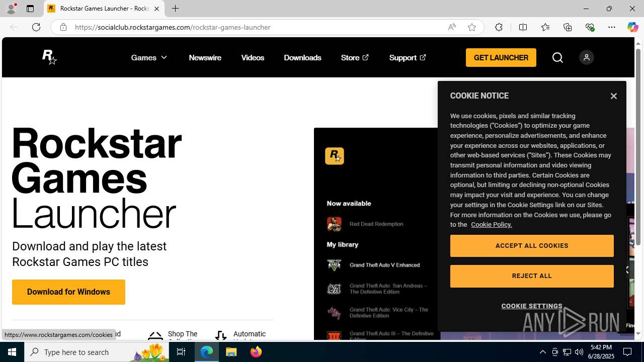Click REJECT ALL cookies button

(x=532, y=276)
